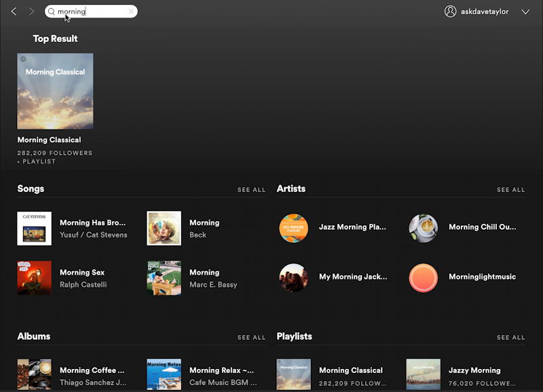This screenshot has height=392, width=543.
Task: Open artist Thiago Sanchez J...
Action: (93, 383)
